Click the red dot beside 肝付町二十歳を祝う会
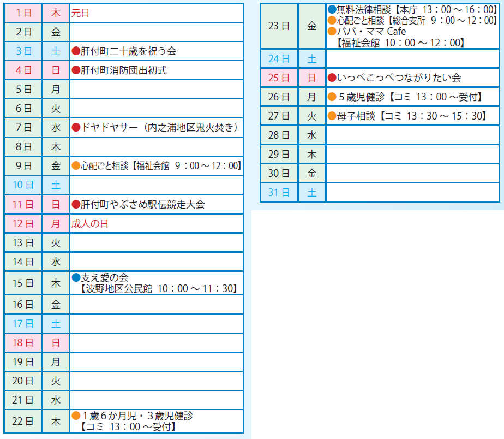 pyautogui.click(x=76, y=51)
